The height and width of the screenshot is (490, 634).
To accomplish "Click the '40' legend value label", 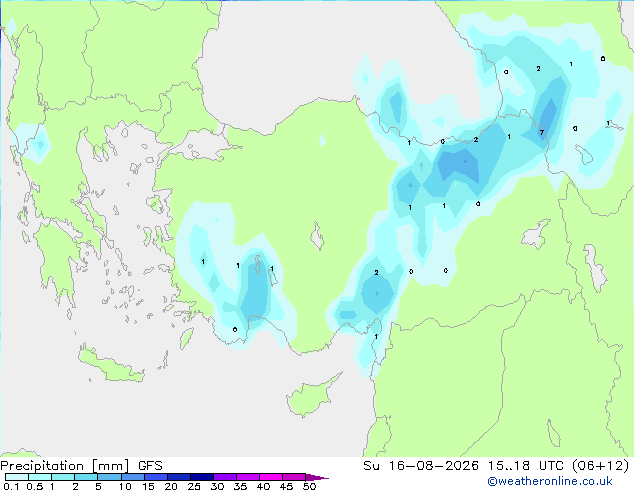I will point(263,486).
